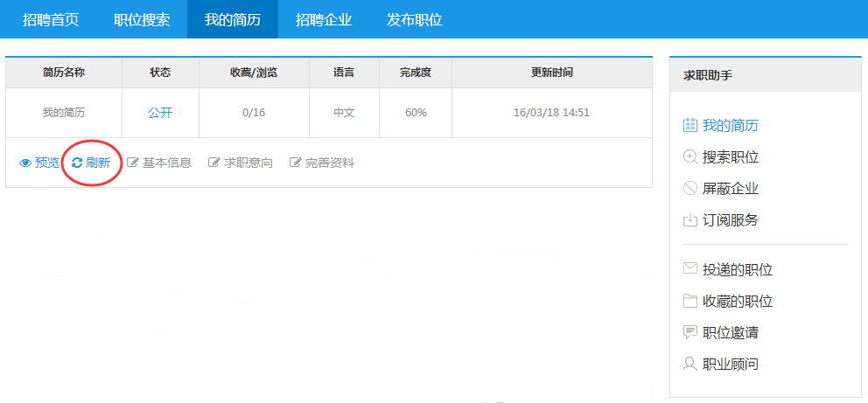
Task: Click the 公开 status link
Action: [x=160, y=113]
